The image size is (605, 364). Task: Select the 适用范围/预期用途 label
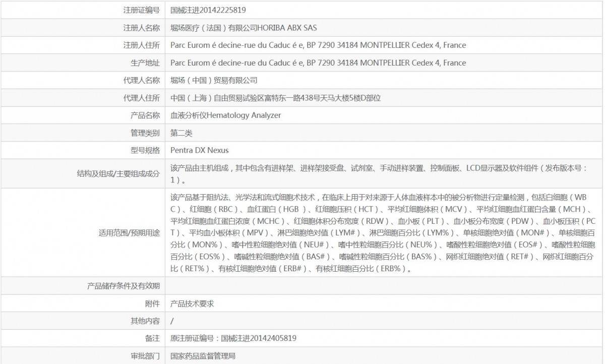pos(130,233)
